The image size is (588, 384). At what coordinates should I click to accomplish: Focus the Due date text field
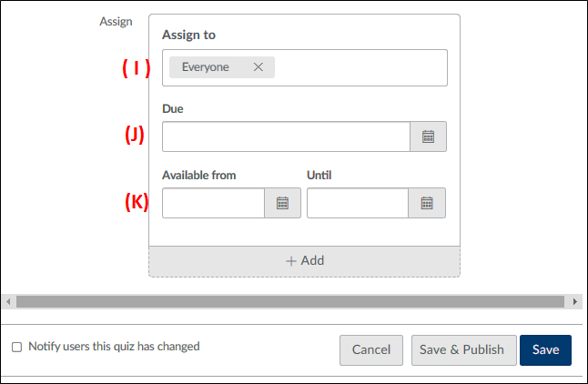tap(286, 137)
